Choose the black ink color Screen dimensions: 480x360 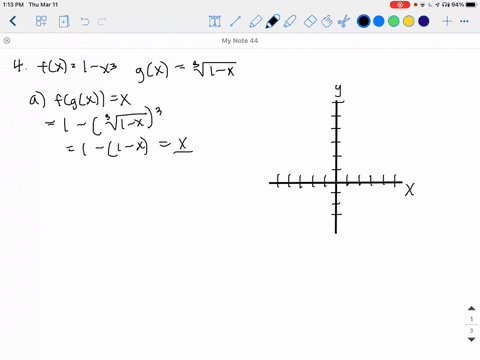363,21
